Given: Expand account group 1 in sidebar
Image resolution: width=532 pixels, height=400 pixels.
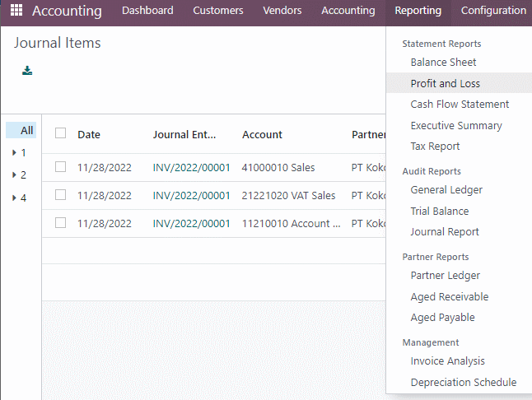Looking at the screenshot, I should point(14,152).
